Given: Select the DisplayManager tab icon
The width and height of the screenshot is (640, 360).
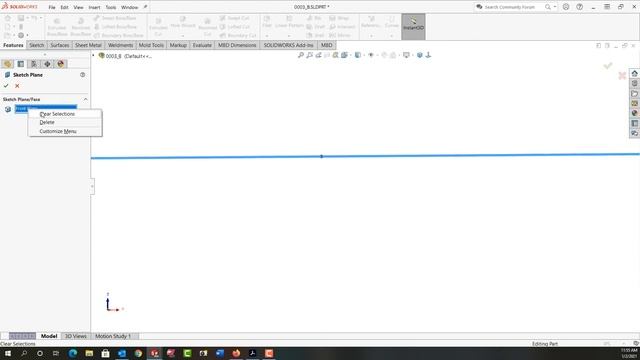Looking at the screenshot, I should 61,64.
